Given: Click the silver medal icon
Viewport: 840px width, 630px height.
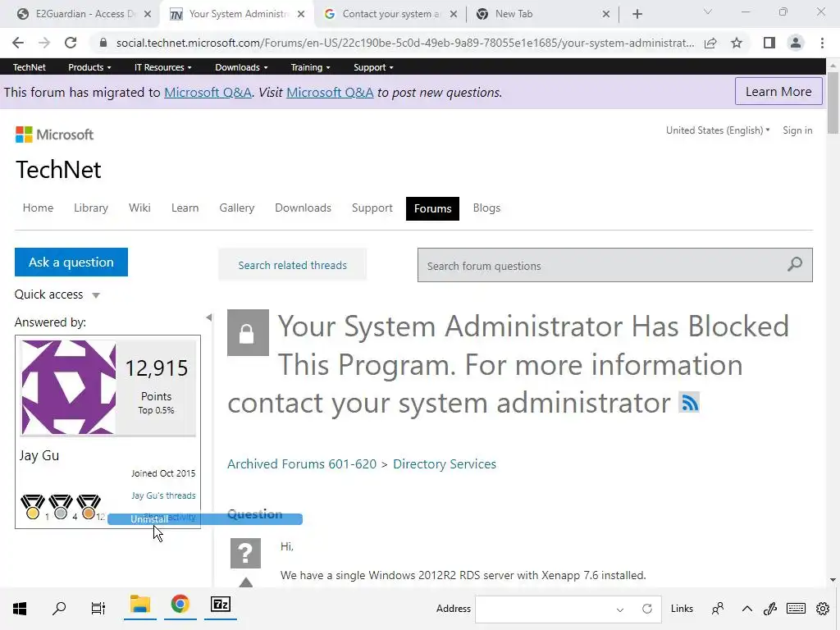Looking at the screenshot, I should 61,506.
